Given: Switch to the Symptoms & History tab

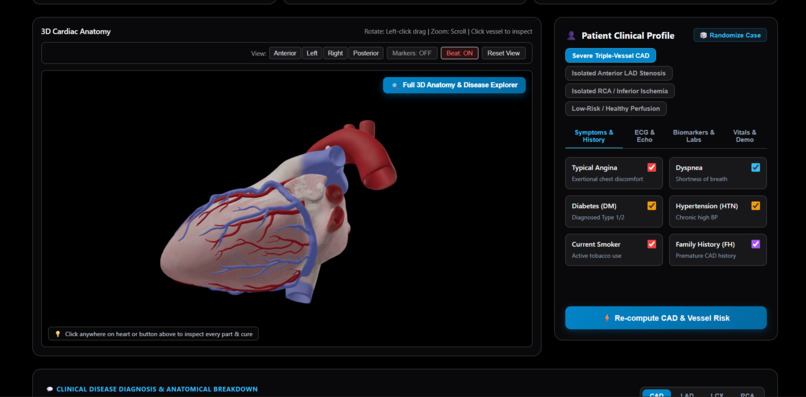Looking at the screenshot, I should (594, 136).
